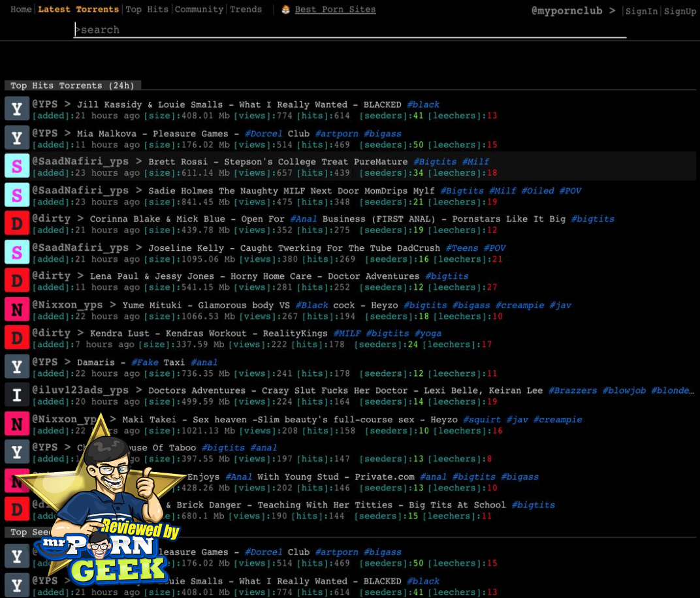
Task: Click the I avatar of iluv123ads_yps
Action: [17, 396]
